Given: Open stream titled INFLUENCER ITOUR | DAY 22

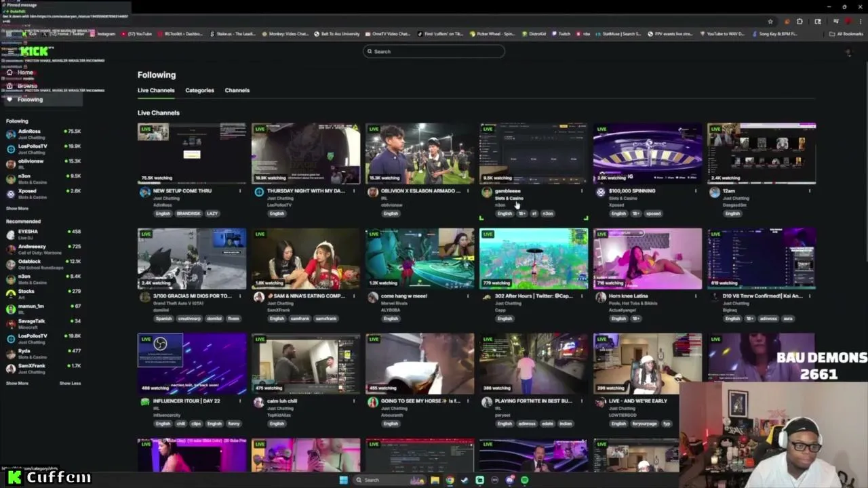Looking at the screenshot, I should click(x=186, y=401).
